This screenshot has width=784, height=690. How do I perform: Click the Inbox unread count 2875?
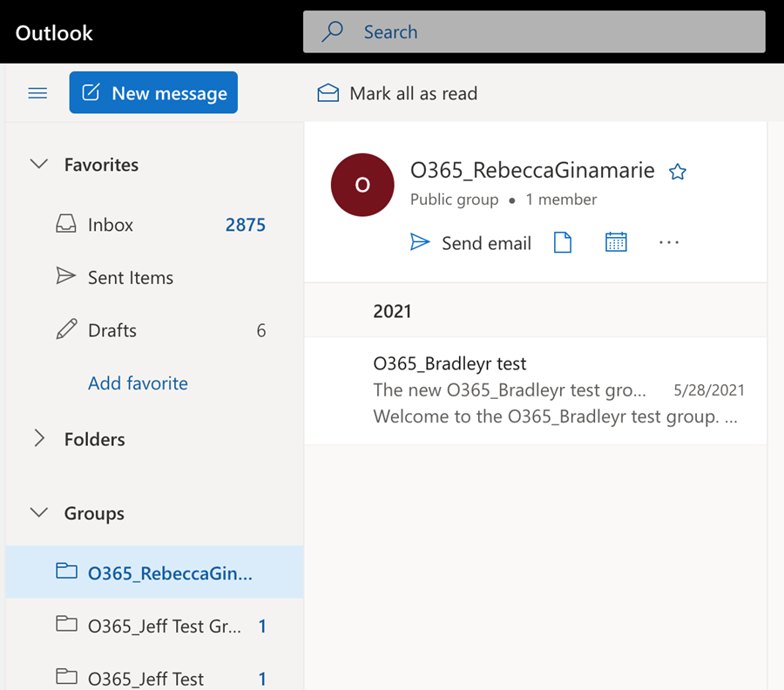tap(245, 225)
